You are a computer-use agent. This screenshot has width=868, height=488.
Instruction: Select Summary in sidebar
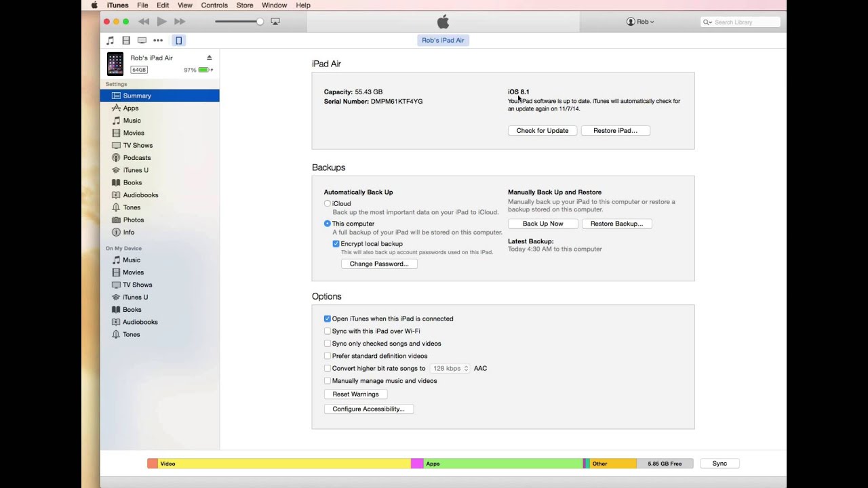tap(159, 96)
